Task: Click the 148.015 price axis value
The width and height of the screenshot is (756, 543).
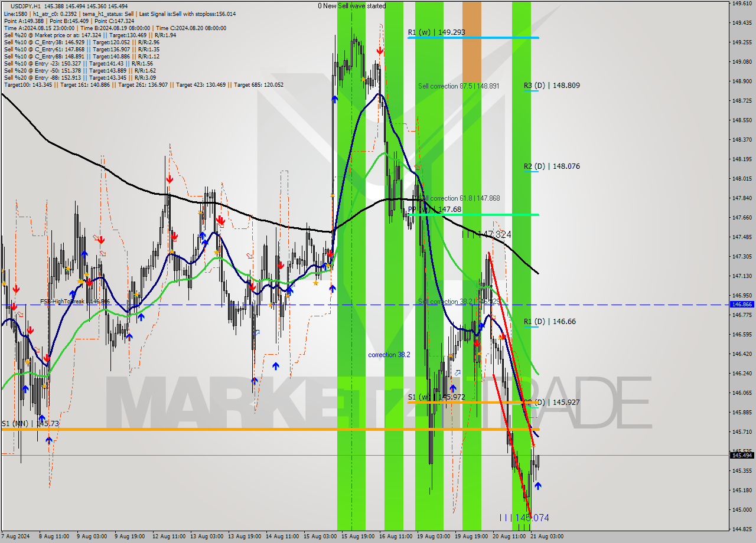Action: coord(742,179)
